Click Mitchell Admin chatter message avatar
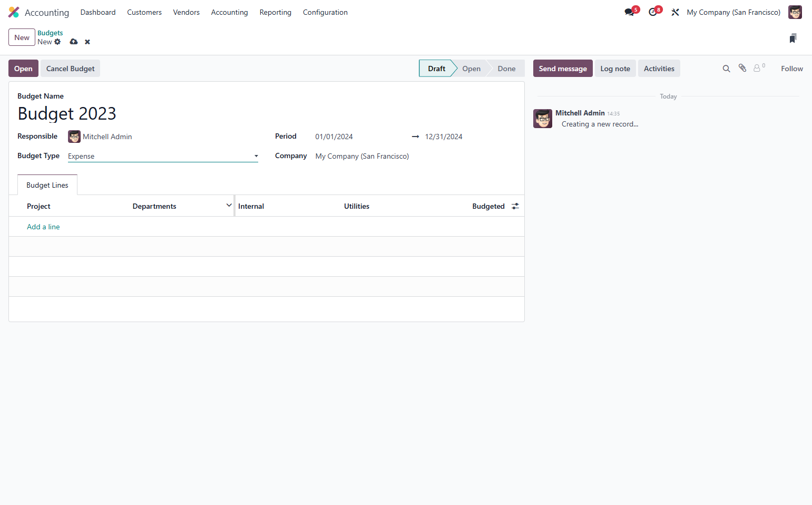 (543, 119)
